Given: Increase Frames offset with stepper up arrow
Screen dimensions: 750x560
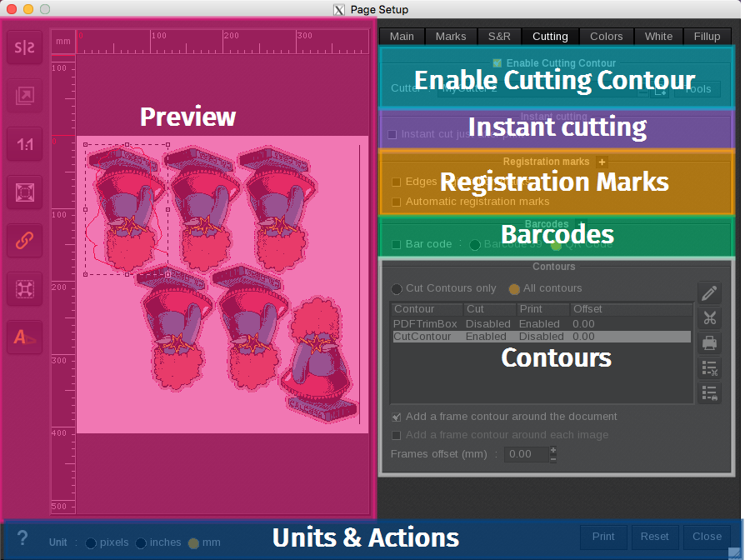Looking at the screenshot, I should pos(553,450).
